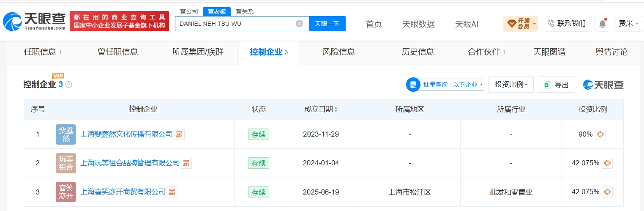Open the notification bell
Viewport: 644px width, 211px height.
pyautogui.click(x=602, y=24)
